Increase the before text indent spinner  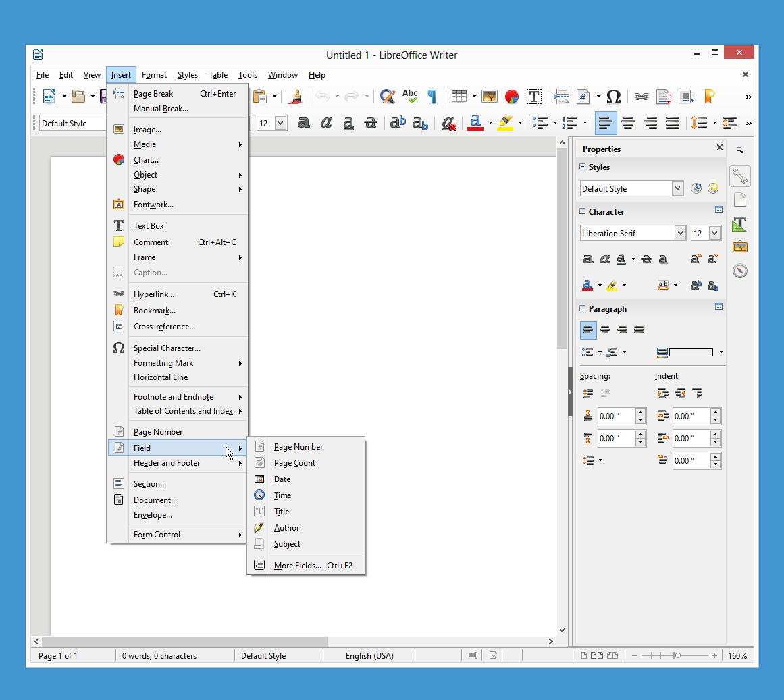(716, 412)
